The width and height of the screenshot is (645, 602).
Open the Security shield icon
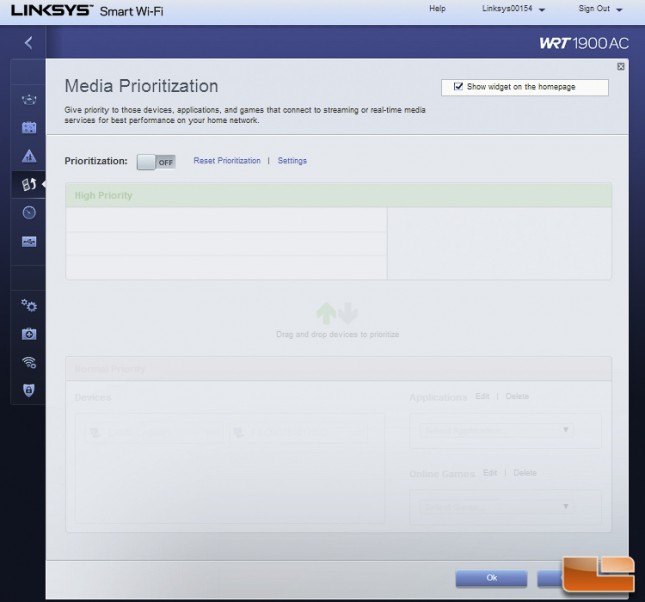click(28, 390)
